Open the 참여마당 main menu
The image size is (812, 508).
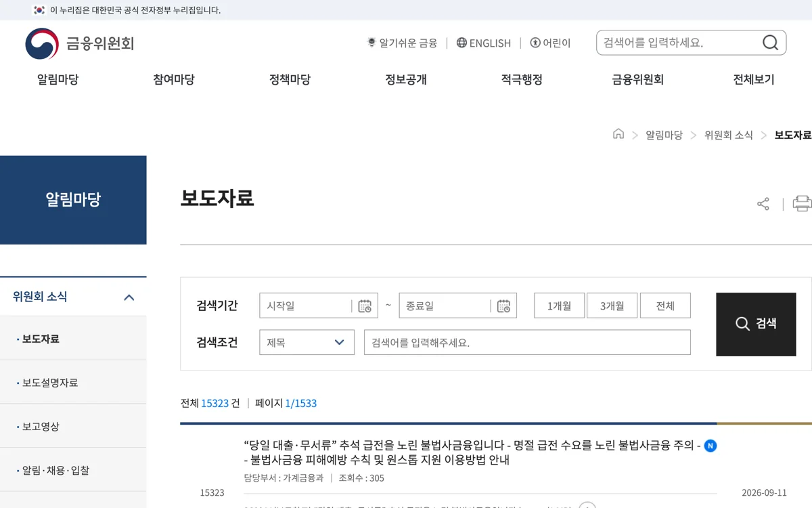point(174,79)
